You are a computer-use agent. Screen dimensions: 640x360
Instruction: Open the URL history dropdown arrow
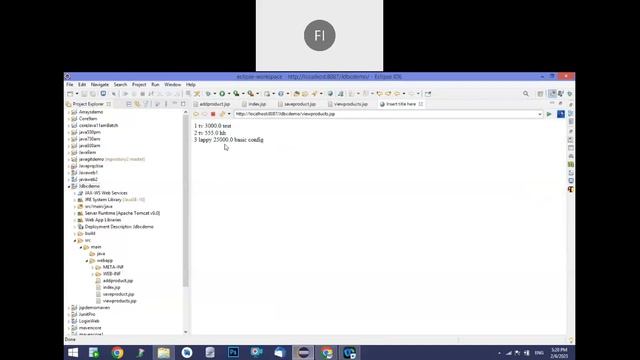click(540, 114)
